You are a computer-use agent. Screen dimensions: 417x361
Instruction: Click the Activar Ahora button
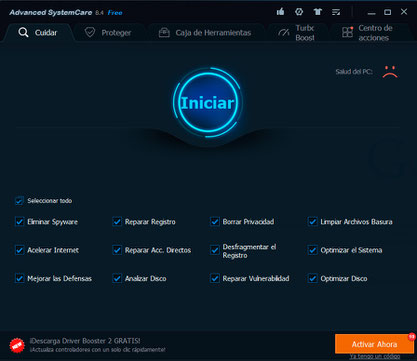374,344
